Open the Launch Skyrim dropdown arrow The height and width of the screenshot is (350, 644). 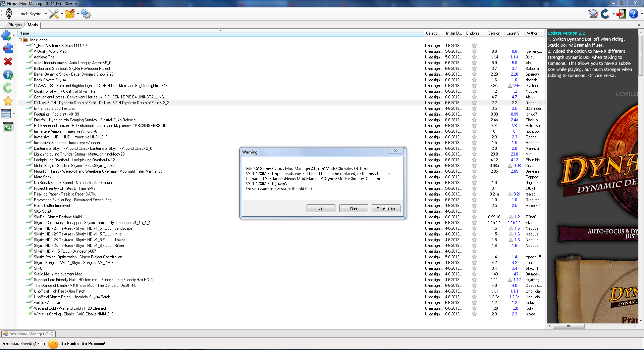coord(46,14)
